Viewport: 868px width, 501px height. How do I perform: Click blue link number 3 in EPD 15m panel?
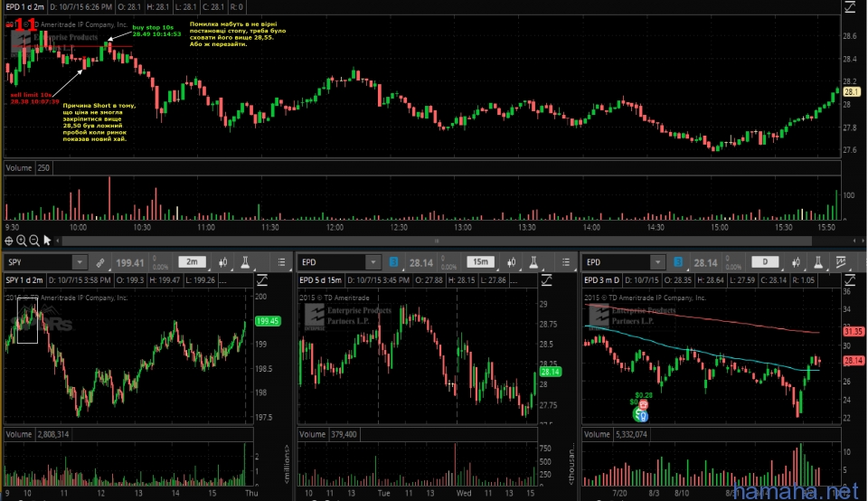[393, 262]
